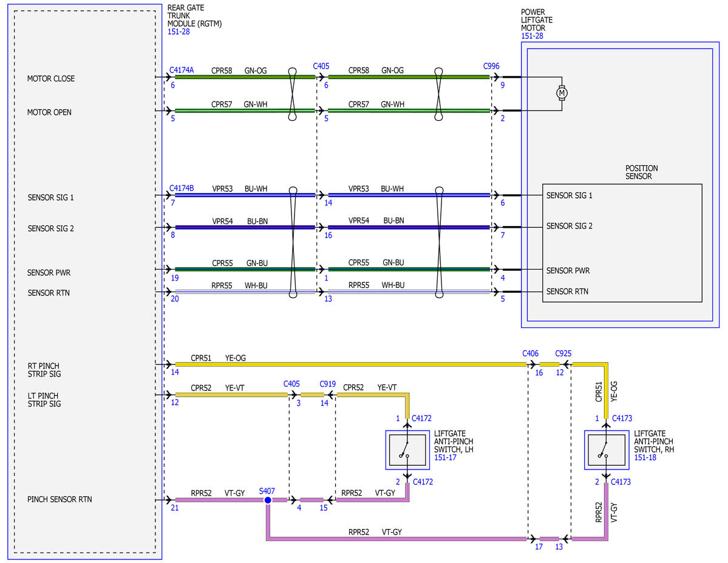
Task: Click the RH anti-pinch switch symbol
Action: 607,450
